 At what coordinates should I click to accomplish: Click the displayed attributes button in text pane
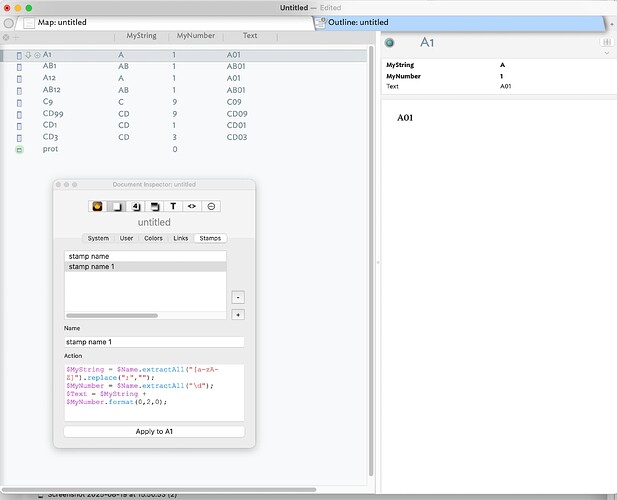click(606, 42)
